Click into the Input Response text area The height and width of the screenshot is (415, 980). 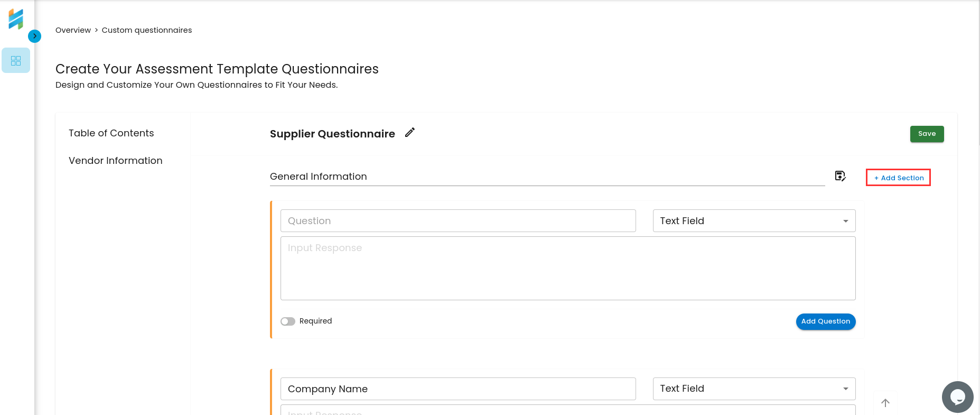[568, 269]
